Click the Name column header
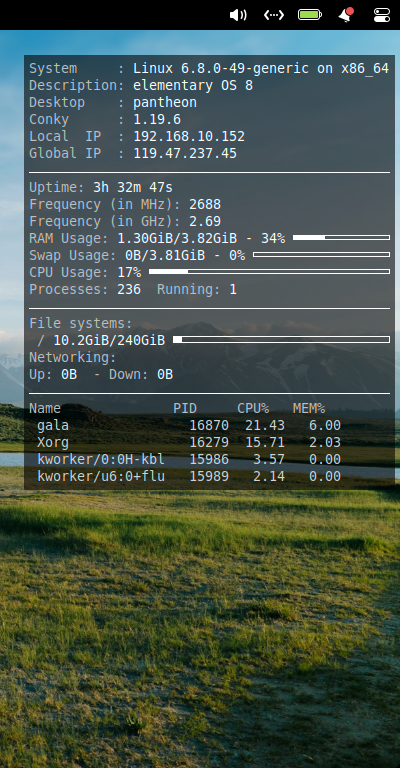 click(x=45, y=408)
